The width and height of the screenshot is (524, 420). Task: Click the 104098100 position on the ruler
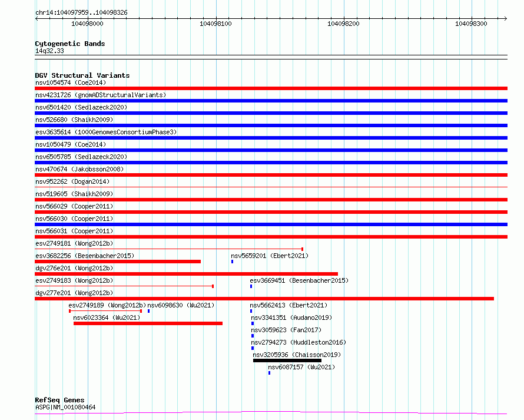(x=215, y=24)
